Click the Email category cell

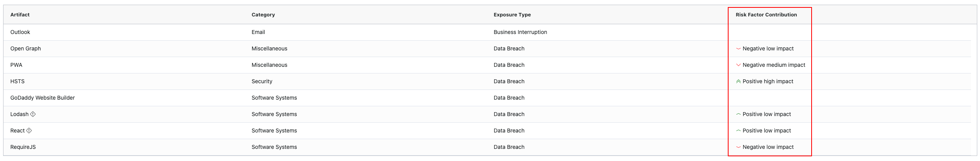click(258, 32)
